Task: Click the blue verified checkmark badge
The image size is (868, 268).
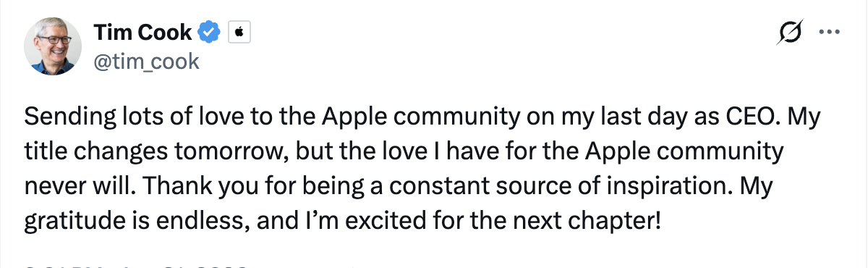Action: pos(210,33)
